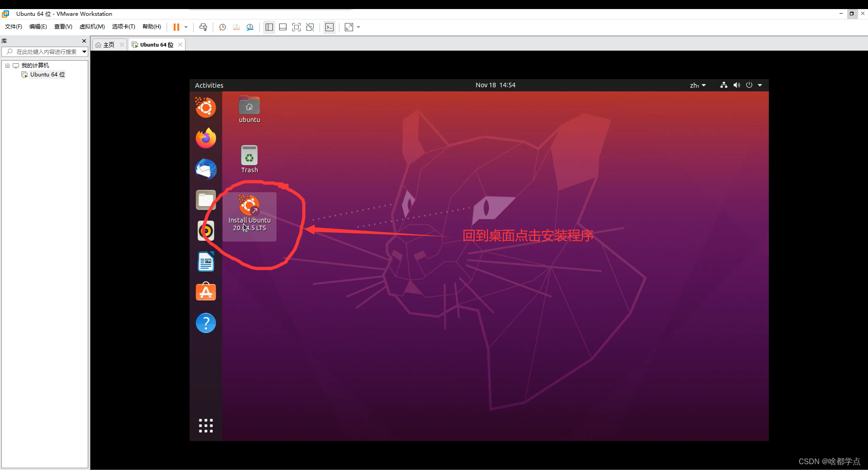This screenshot has width=868, height=470.
Task: Open Files manager from the dock
Action: [x=206, y=200]
